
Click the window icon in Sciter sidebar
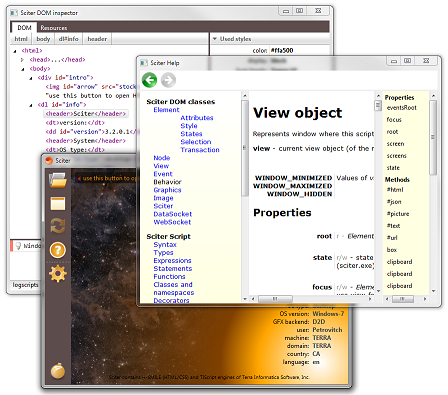click(58, 204)
